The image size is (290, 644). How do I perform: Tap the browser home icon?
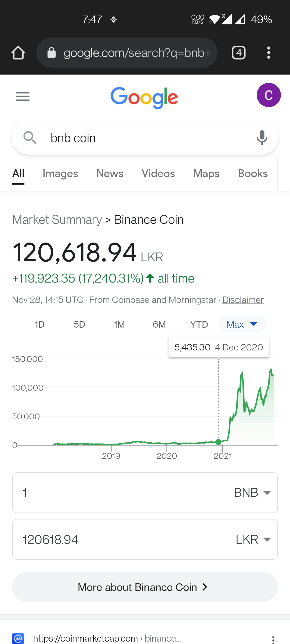point(18,53)
